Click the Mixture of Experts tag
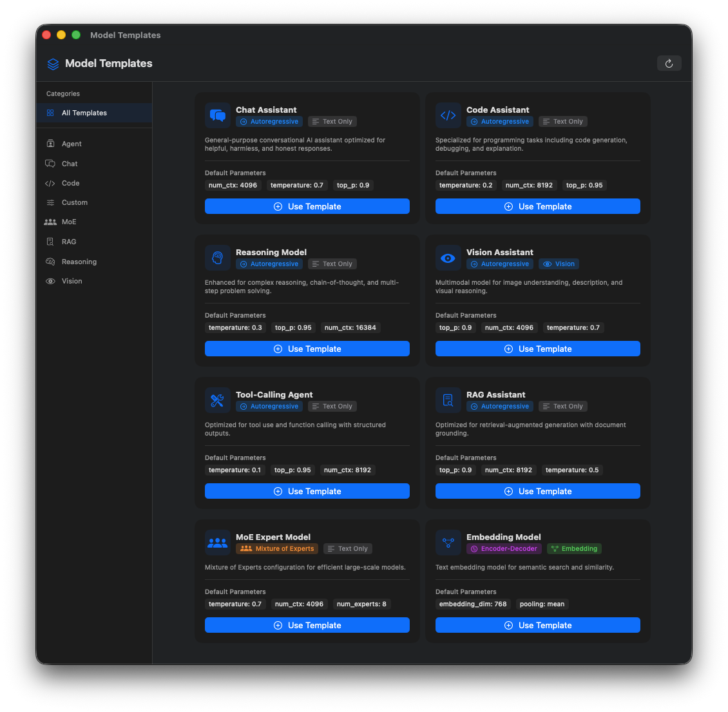728x712 pixels. pos(277,549)
